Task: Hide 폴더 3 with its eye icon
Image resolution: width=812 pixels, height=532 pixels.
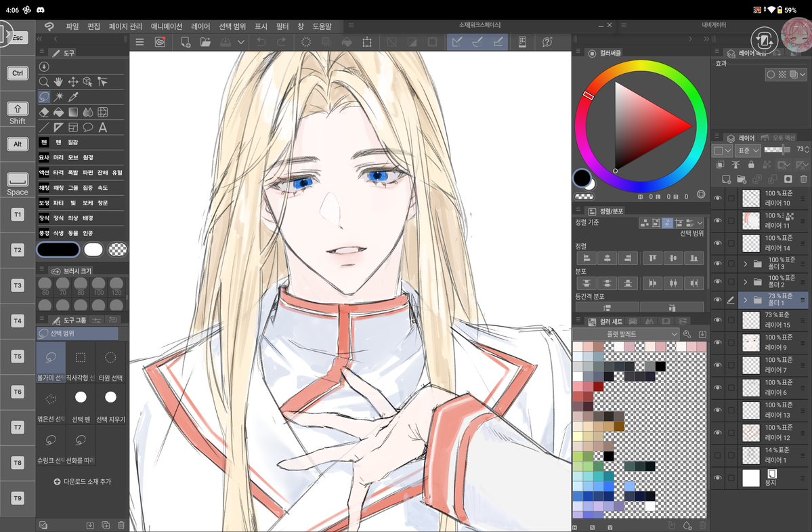Action: point(718,264)
